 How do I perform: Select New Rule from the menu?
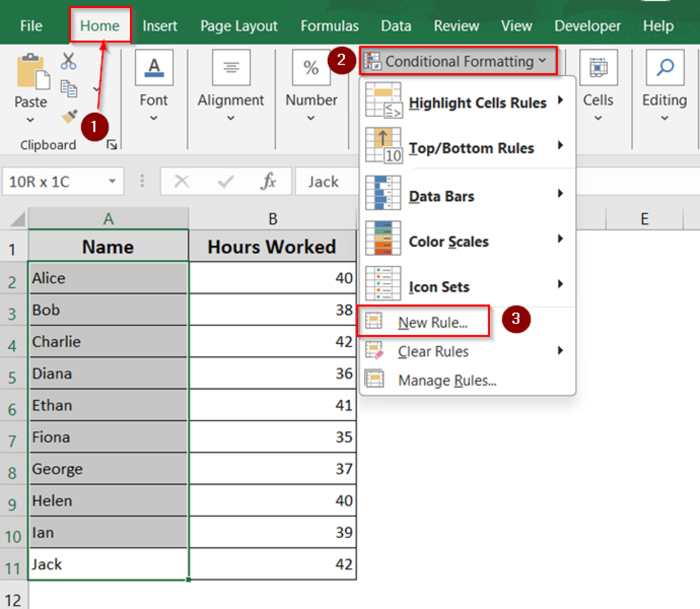point(432,322)
